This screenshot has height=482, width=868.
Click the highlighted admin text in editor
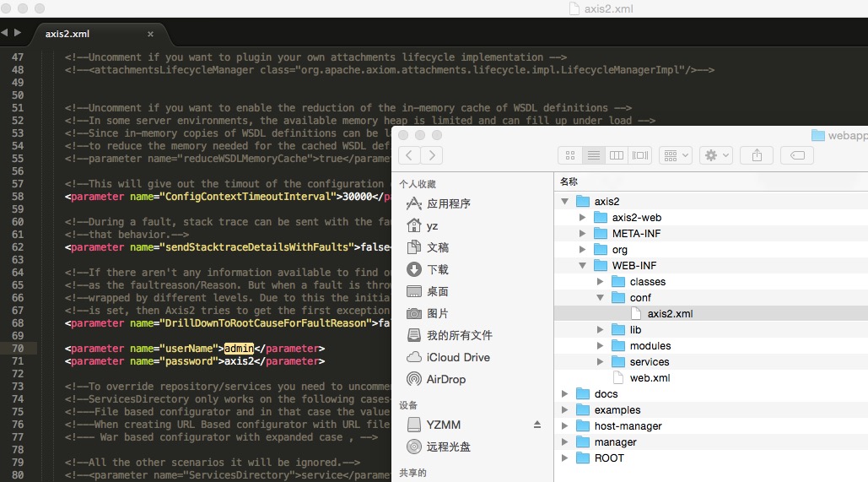[239, 349]
